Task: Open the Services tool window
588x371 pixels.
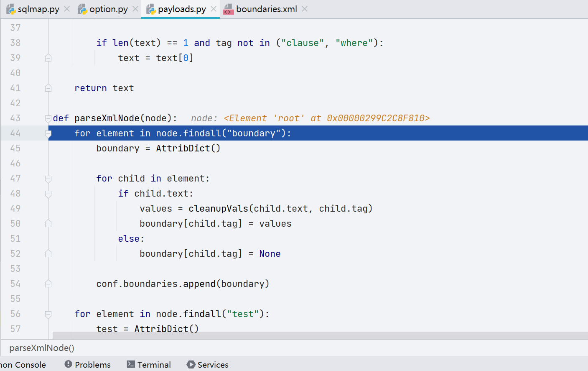Action: pos(208,365)
